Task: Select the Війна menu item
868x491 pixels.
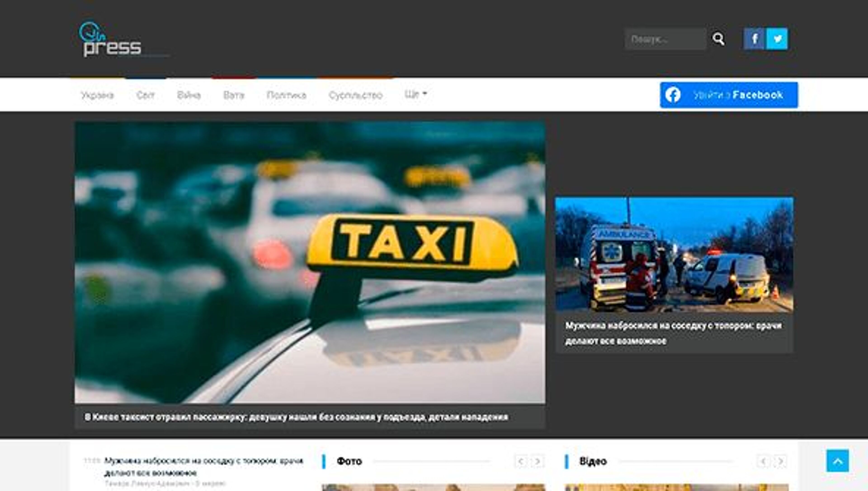Action: point(189,95)
